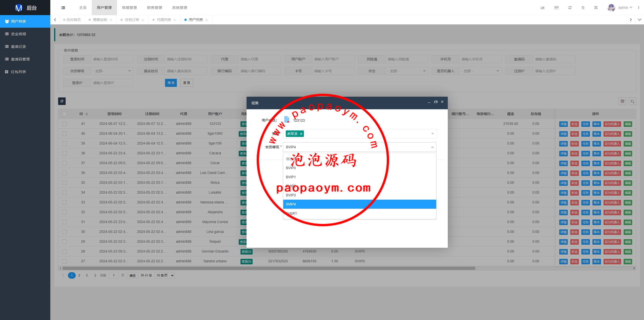
Task: Check the row for Sandra urbano
Action: (x=64, y=261)
